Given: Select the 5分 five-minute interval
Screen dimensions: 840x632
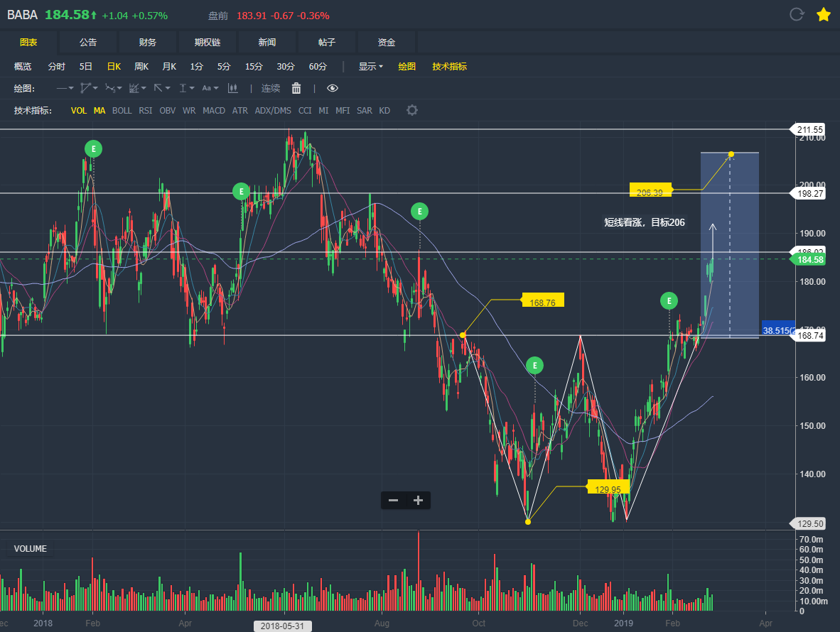Looking at the screenshot, I should click(x=224, y=66).
